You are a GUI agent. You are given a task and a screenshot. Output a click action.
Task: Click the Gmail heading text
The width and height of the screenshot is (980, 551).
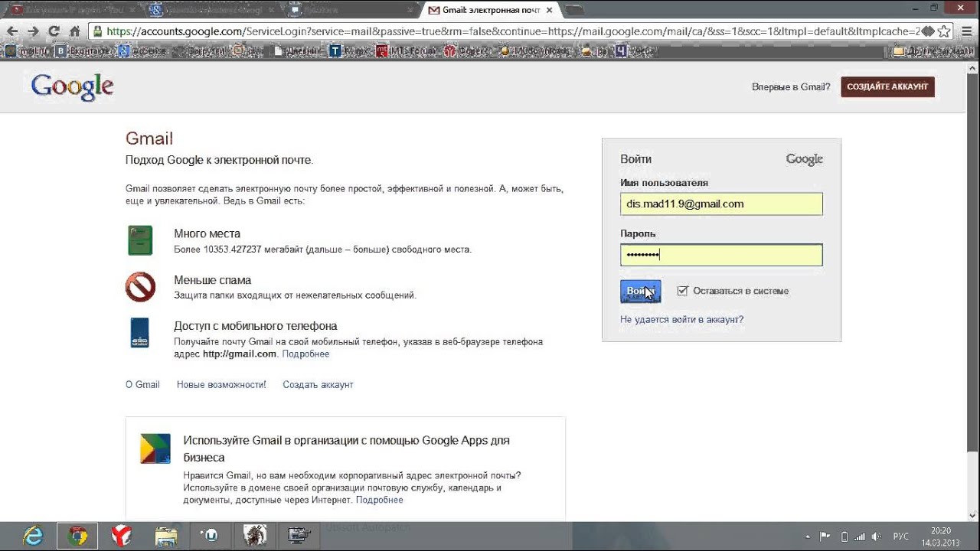coord(149,139)
